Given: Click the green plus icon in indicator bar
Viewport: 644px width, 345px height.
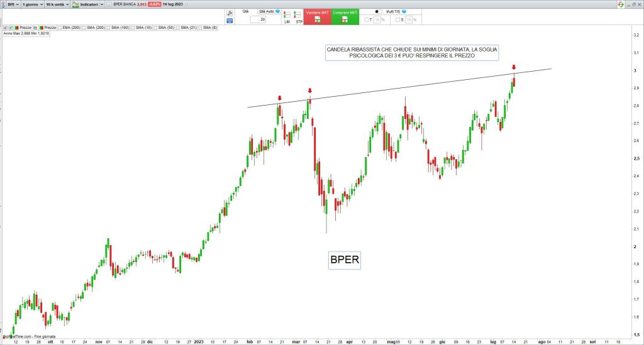Looking at the screenshot, I should [10, 28].
